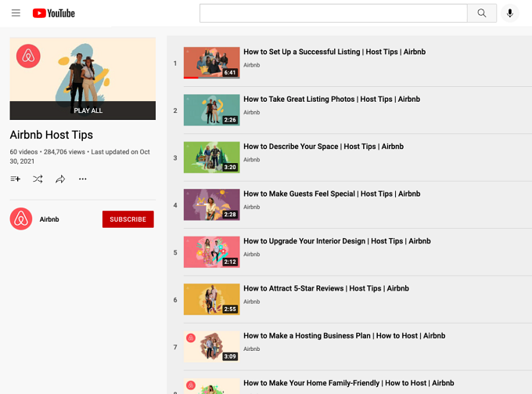The image size is (532, 394).
Task: Open the three-dot more options menu
Action: point(82,179)
